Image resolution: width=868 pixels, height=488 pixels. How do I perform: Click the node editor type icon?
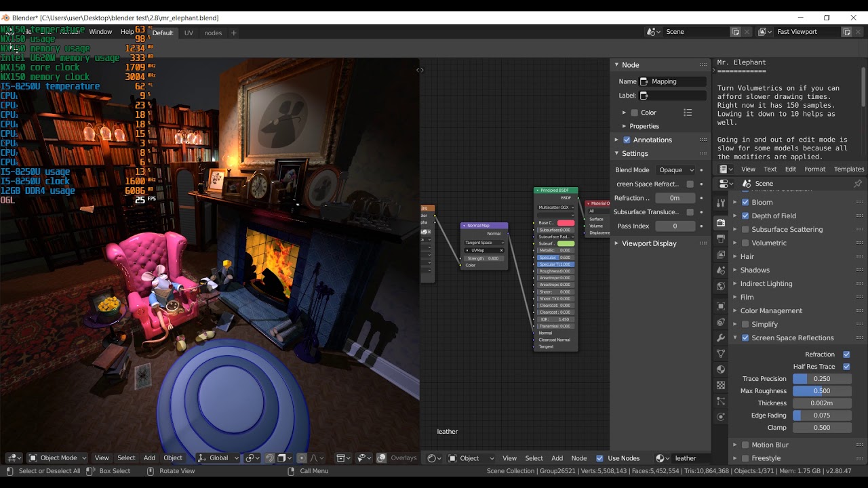(x=433, y=458)
